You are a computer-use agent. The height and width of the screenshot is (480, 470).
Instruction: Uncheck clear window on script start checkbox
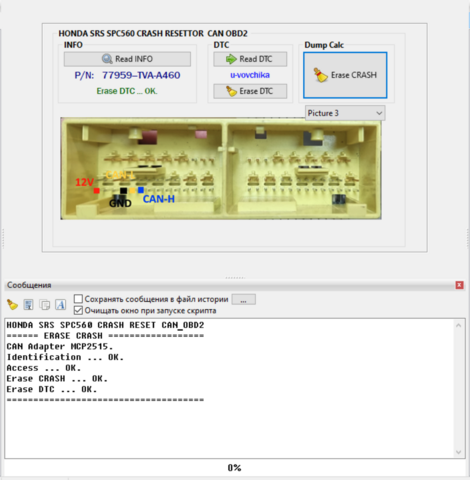78,310
